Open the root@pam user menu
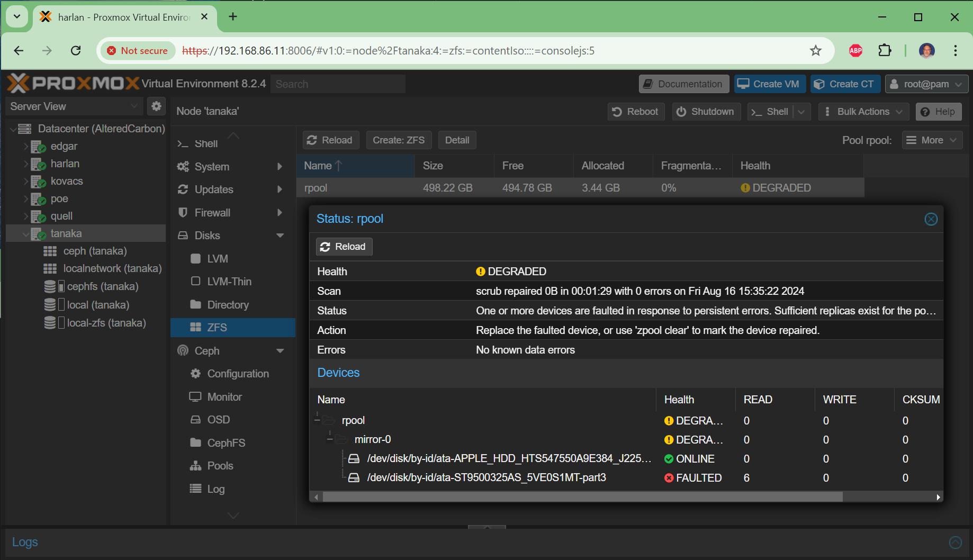This screenshot has height=560, width=973. tap(926, 84)
